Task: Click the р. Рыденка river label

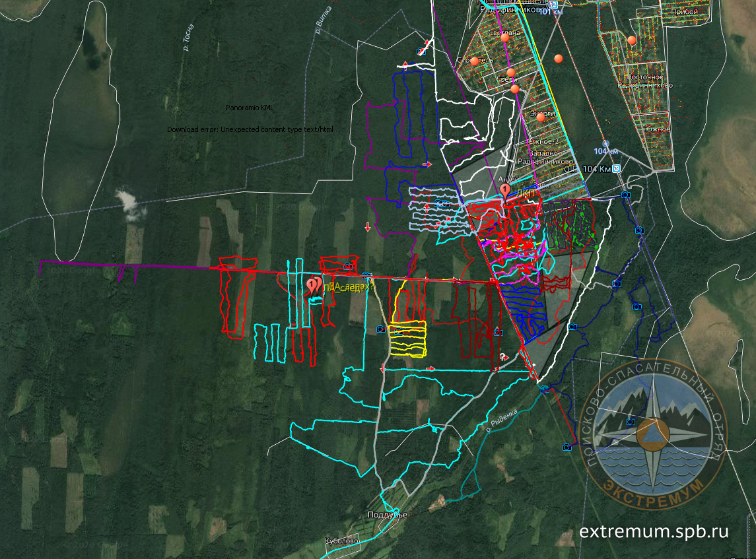Action: [501, 420]
